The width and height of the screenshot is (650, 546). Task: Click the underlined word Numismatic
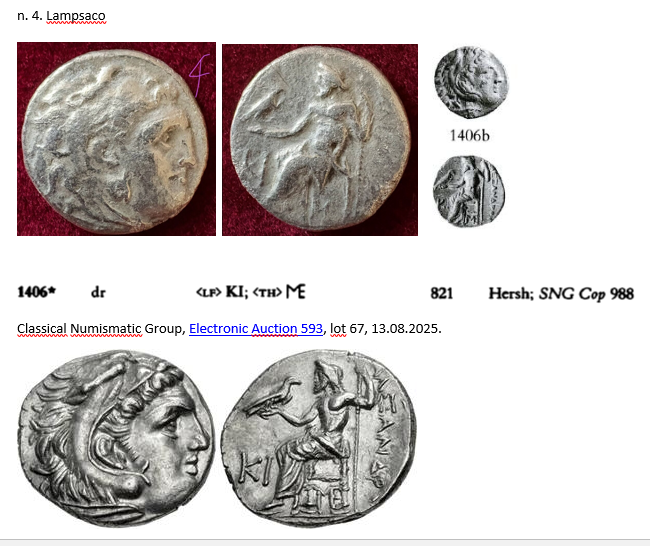[x=106, y=328]
